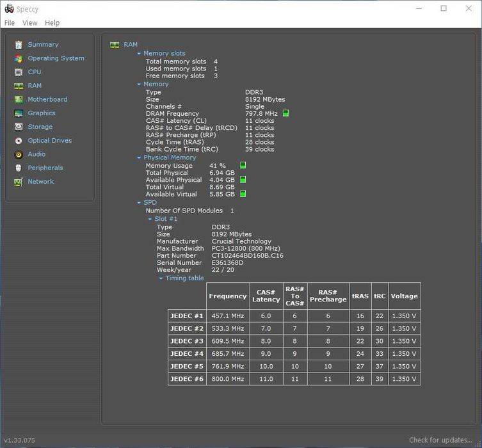
Task: Open the Help menu
Action: (52, 23)
